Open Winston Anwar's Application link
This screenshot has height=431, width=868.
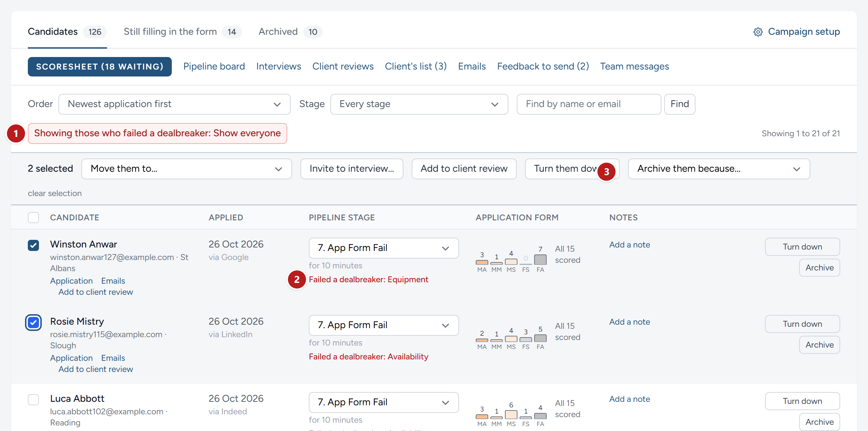click(x=71, y=281)
